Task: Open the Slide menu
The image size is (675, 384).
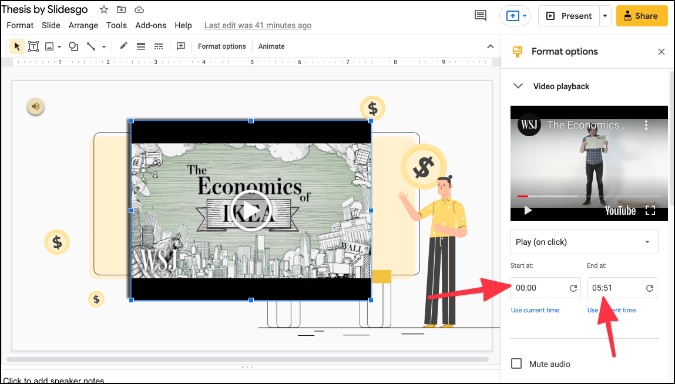Action: coord(51,25)
